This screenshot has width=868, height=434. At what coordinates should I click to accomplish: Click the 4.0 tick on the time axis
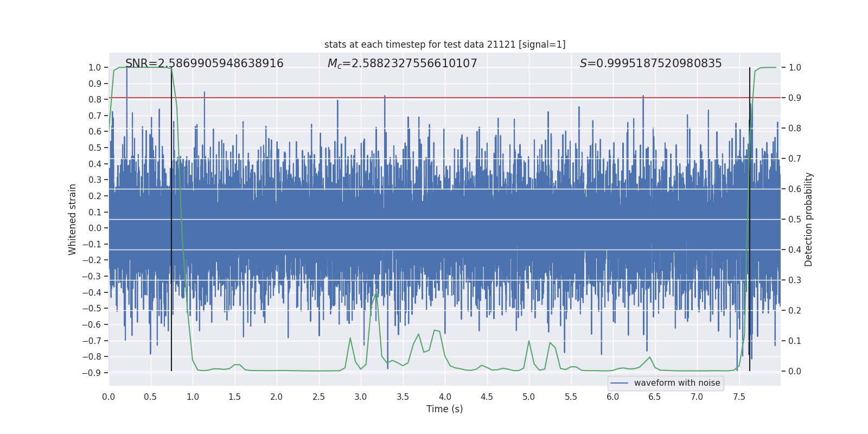445,397
